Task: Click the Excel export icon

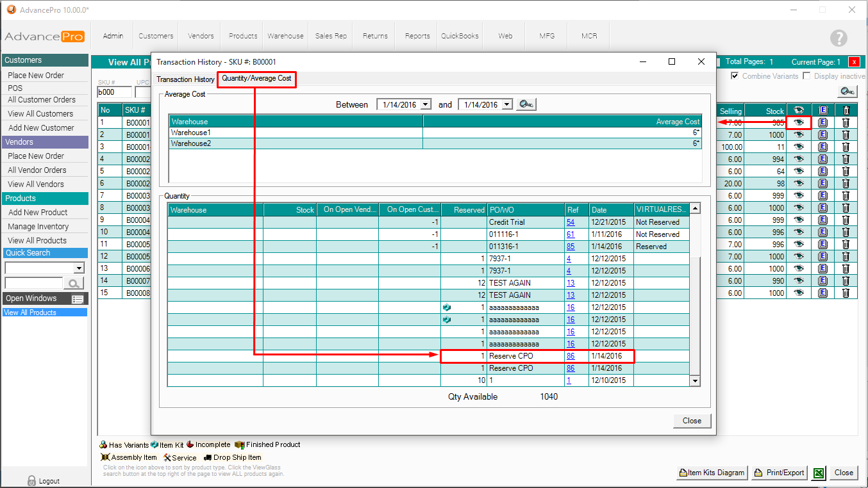Action: pyautogui.click(x=818, y=473)
